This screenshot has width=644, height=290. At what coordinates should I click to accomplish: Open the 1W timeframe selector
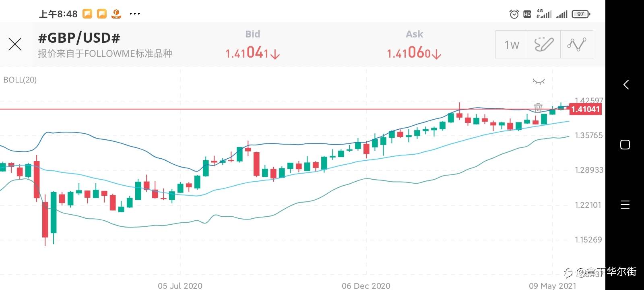pyautogui.click(x=512, y=44)
